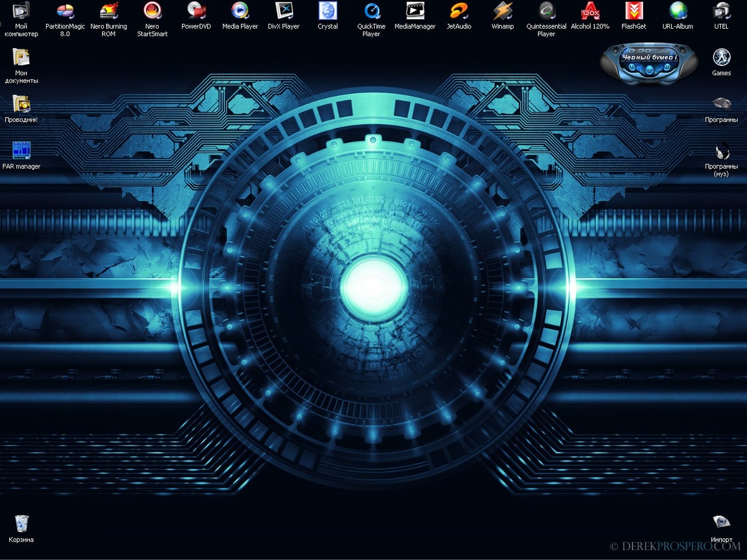Select the URL-Album globe icon
The height and width of the screenshot is (560, 747).
click(677, 16)
